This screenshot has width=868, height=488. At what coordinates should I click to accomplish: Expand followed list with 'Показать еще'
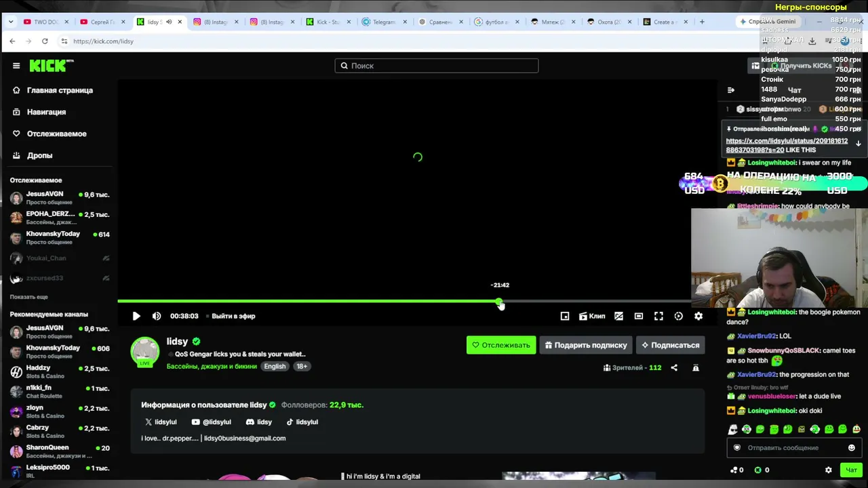(x=28, y=297)
